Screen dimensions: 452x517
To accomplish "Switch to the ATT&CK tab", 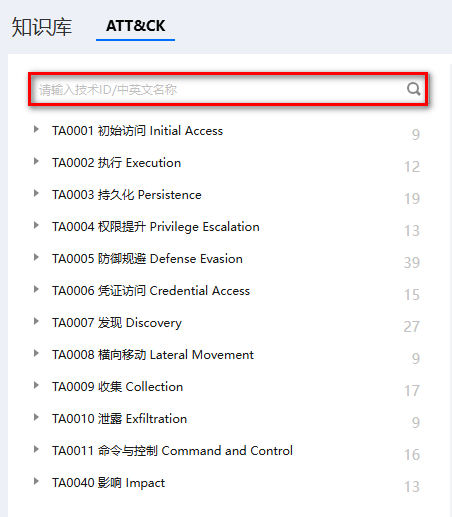I will (135, 26).
